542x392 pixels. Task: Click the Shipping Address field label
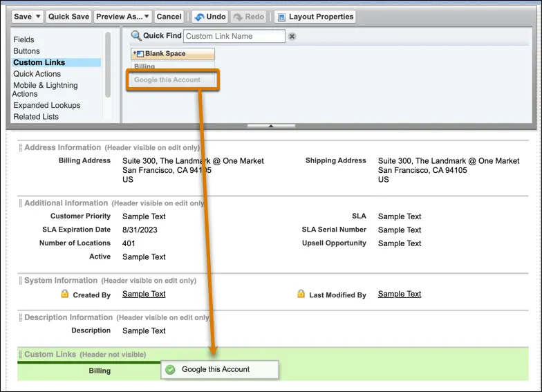point(336,160)
